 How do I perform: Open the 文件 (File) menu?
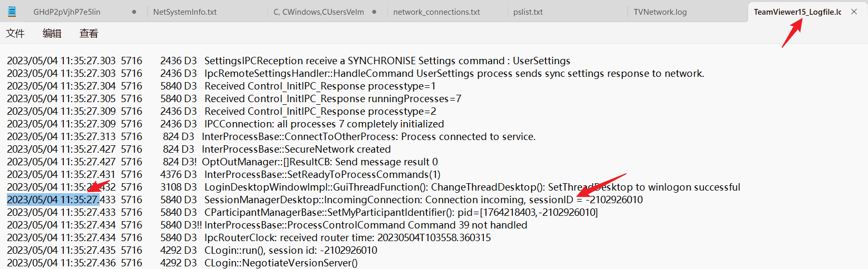click(x=15, y=34)
